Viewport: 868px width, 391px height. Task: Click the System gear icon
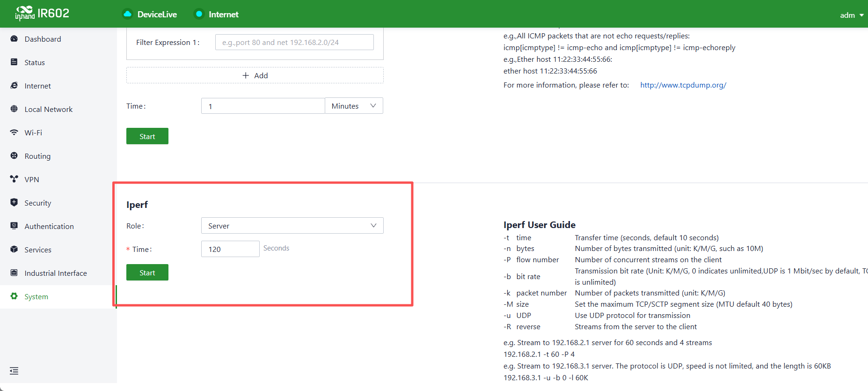[14, 296]
